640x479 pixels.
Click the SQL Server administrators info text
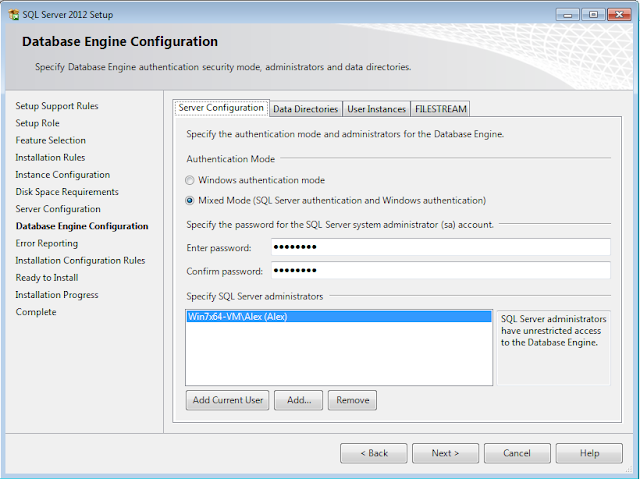pyautogui.click(x=553, y=330)
